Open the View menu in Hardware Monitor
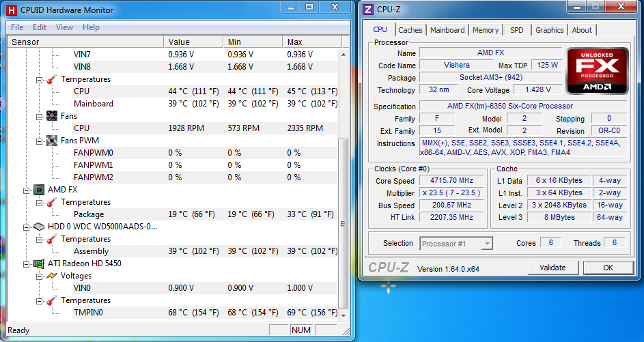The image size is (644, 342). coord(64,27)
